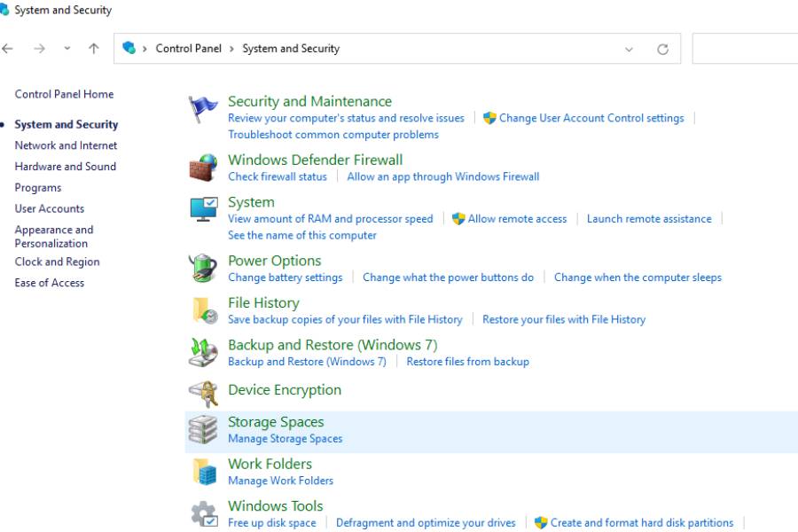Expand the address bar history dropdown
The image size is (798, 532).
click(629, 50)
